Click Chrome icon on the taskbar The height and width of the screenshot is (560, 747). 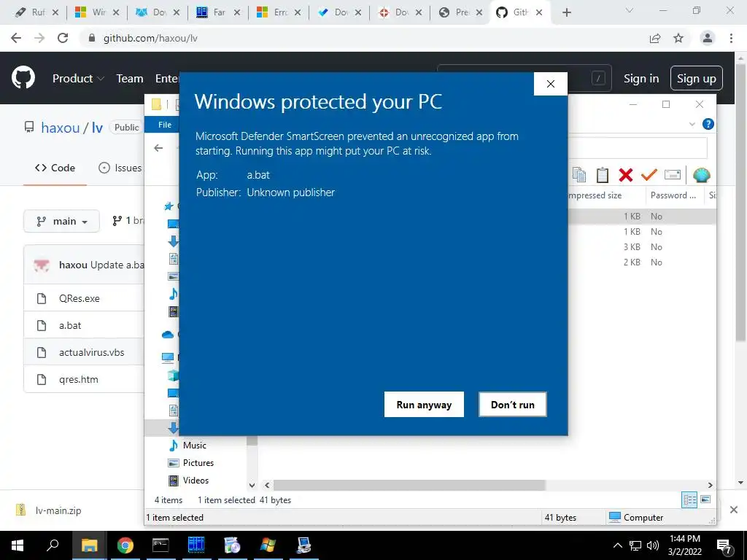tap(125, 545)
